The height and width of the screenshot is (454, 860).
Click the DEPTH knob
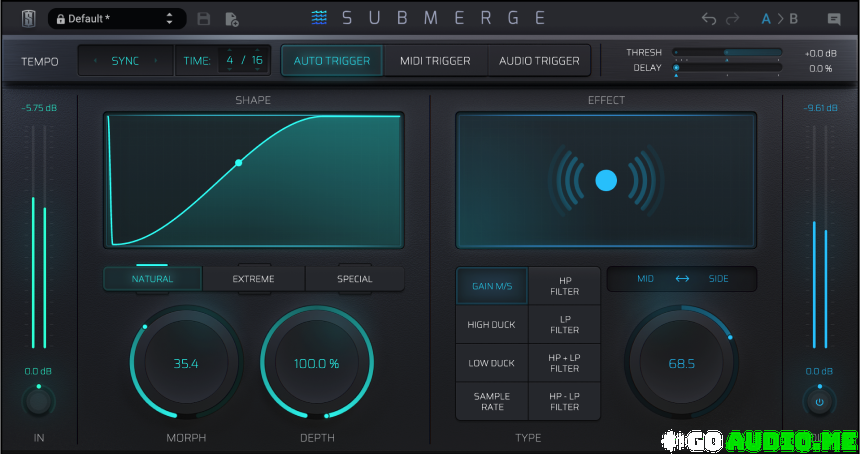pyautogui.click(x=317, y=362)
